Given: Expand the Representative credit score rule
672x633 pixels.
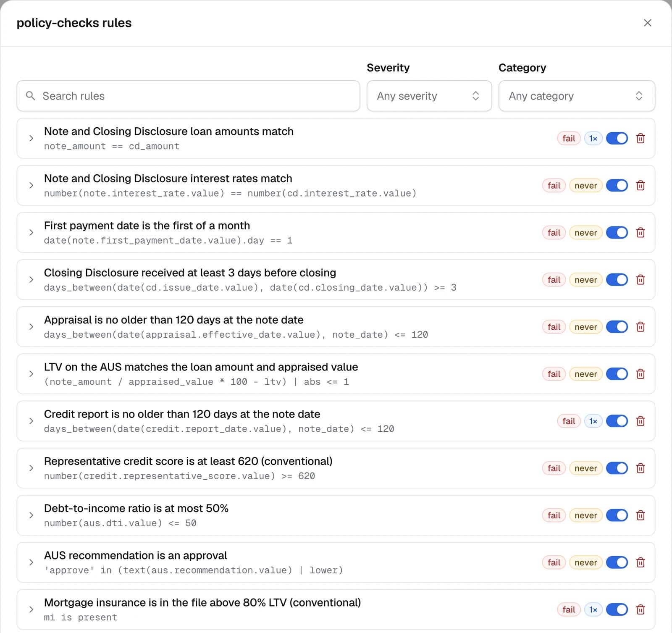Looking at the screenshot, I should pos(31,468).
